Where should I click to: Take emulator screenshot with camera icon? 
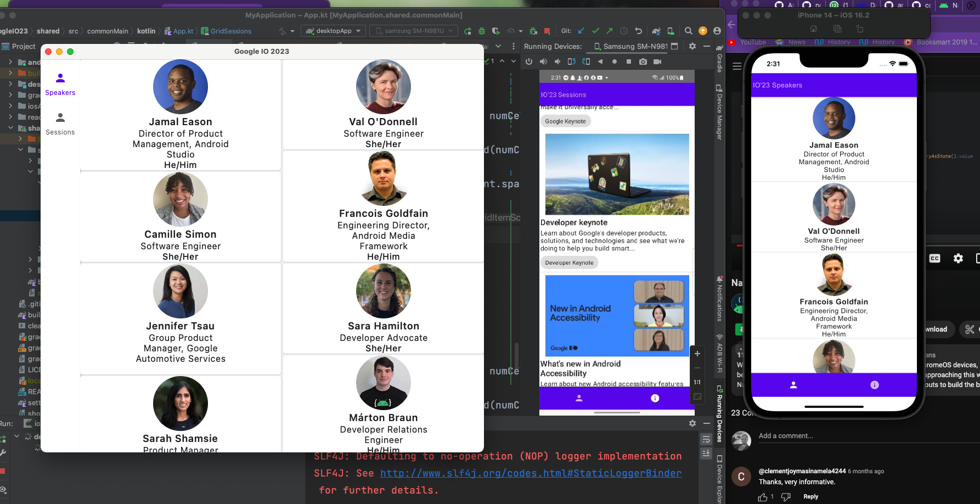[643, 61]
